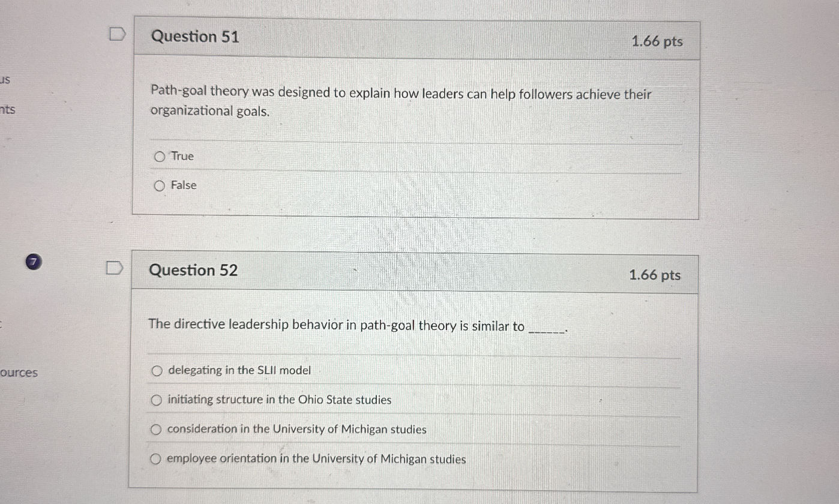The width and height of the screenshot is (839, 504).
Task: Select "False" for Question 51
Action: [160, 185]
